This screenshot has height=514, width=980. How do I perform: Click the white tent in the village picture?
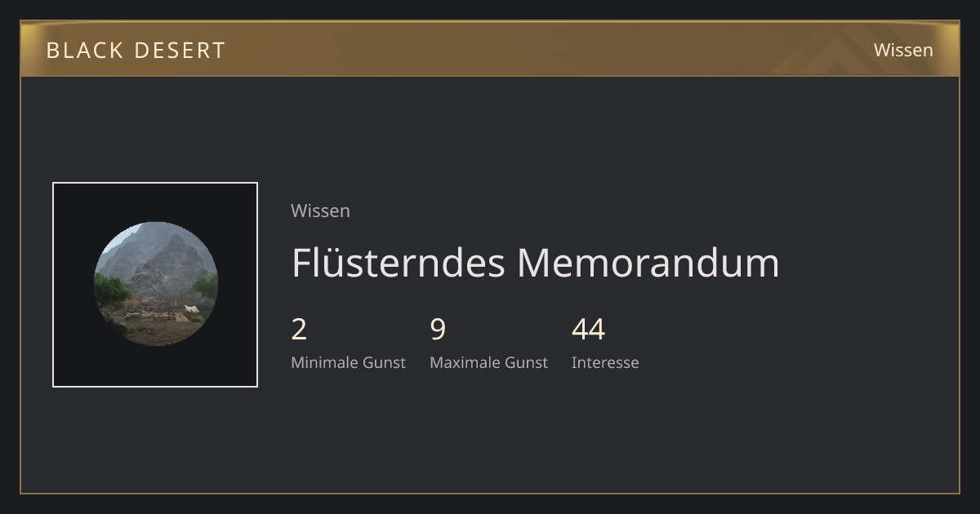(x=191, y=309)
